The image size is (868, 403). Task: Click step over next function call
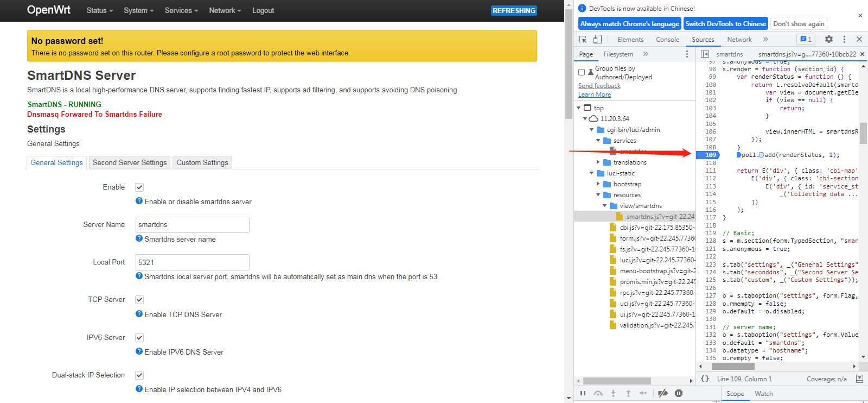[598, 393]
